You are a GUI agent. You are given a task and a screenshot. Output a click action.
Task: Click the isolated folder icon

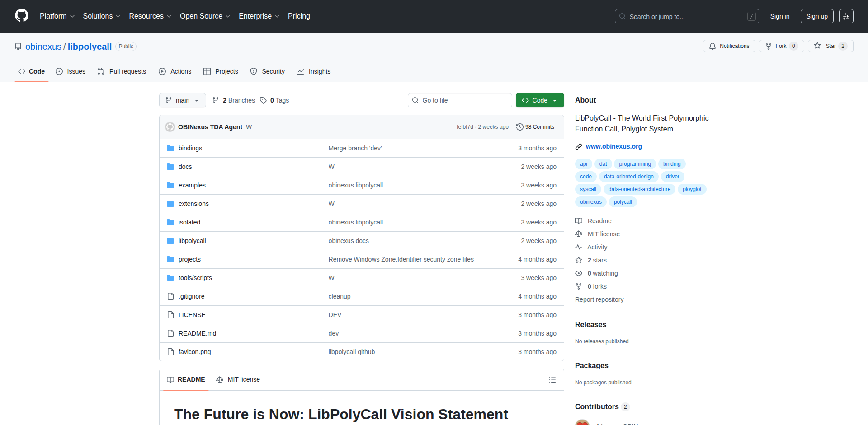click(x=170, y=222)
